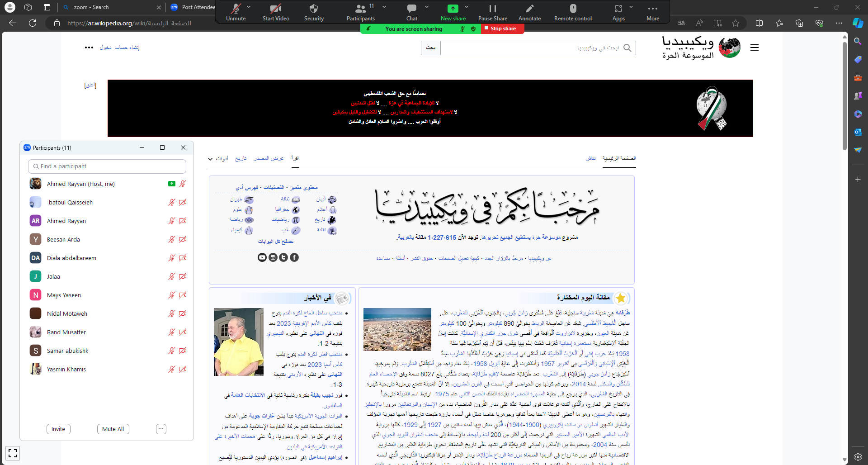Open the Zoom Chat panel
The height and width of the screenshot is (465, 868).
(x=411, y=11)
